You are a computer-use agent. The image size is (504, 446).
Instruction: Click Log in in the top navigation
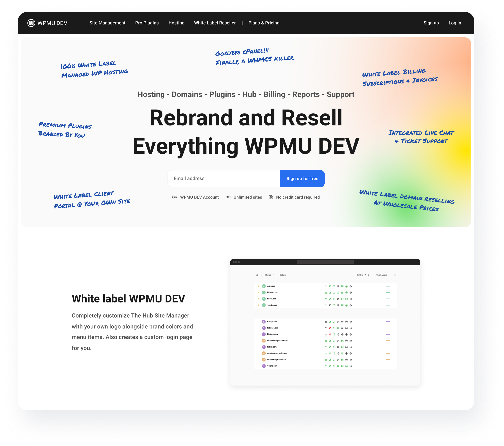pos(455,23)
